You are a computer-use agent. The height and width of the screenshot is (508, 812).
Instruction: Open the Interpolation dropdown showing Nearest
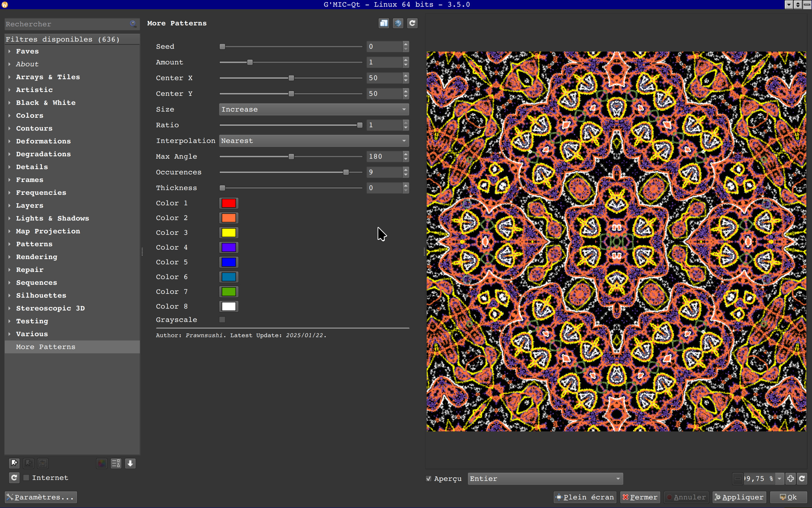[314, 141]
